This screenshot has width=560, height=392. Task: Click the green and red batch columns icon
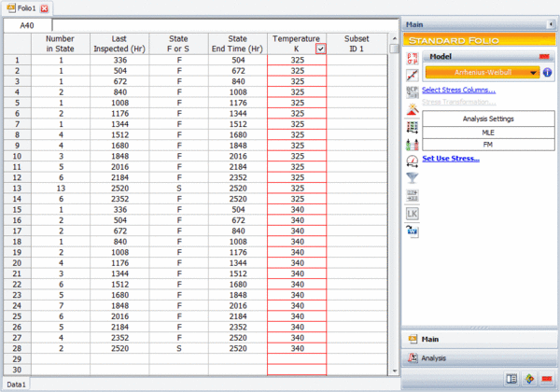[413, 145]
